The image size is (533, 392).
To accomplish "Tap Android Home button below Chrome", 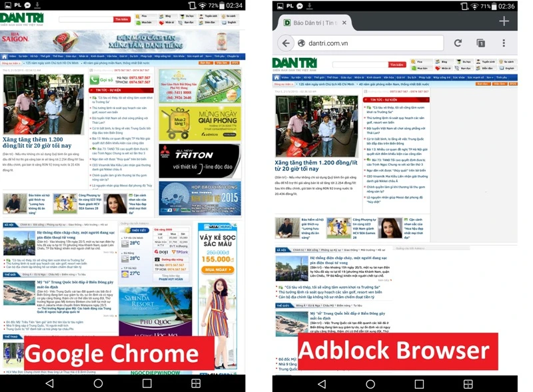I will [98, 383].
